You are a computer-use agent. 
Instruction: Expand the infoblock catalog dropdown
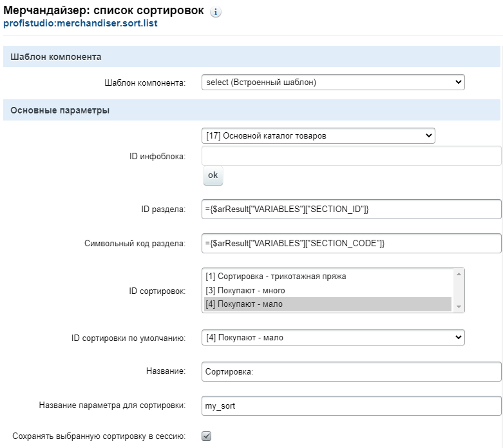coord(318,136)
